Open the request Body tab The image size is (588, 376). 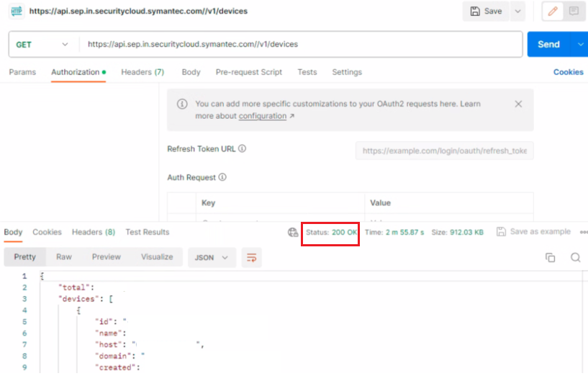[191, 72]
